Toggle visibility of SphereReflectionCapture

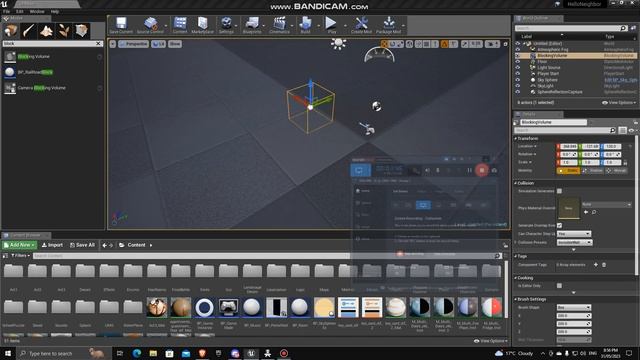(x=518, y=92)
